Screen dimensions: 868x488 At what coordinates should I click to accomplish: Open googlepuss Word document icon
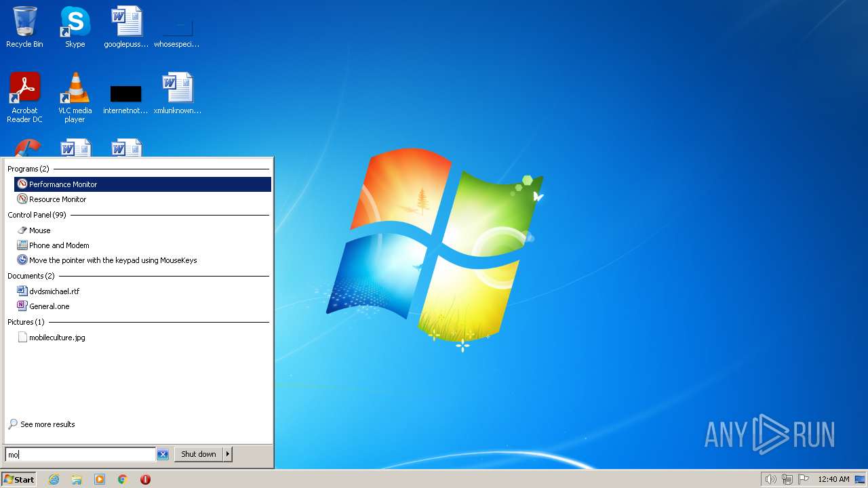click(126, 27)
